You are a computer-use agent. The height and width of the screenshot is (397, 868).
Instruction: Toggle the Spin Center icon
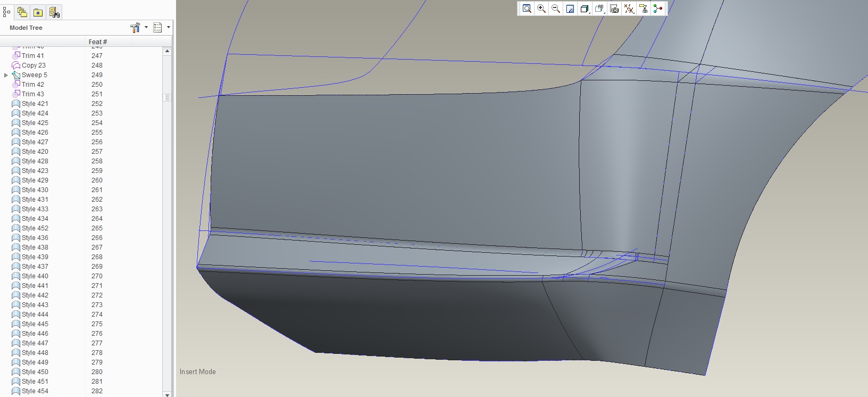tap(658, 9)
